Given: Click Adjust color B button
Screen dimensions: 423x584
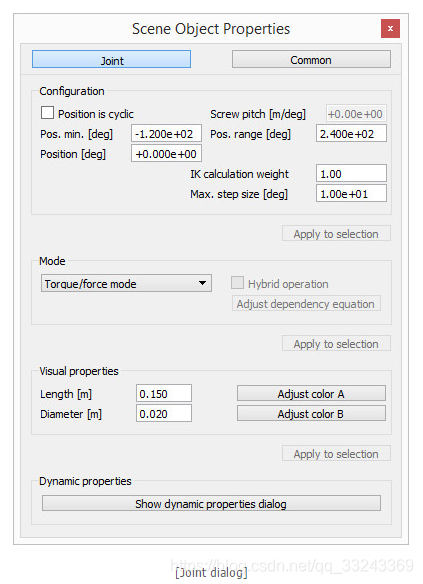Looking at the screenshot, I should pyautogui.click(x=311, y=414).
